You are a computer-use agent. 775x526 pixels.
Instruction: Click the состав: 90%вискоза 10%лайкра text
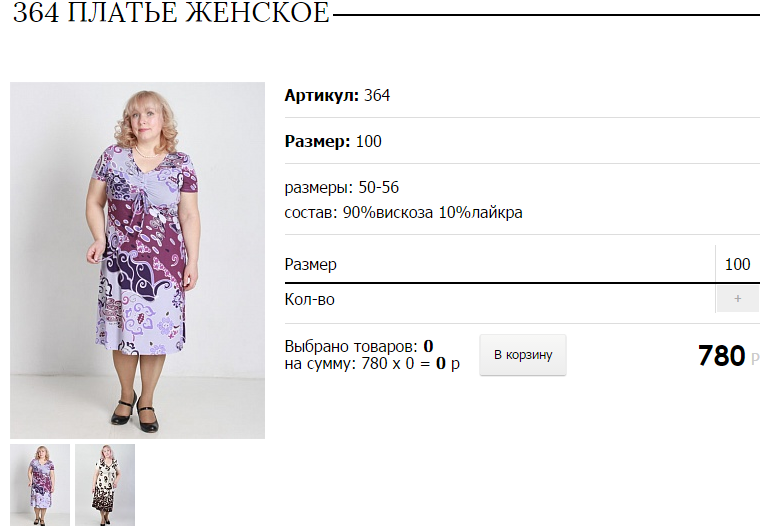pyautogui.click(x=403, y=213)
